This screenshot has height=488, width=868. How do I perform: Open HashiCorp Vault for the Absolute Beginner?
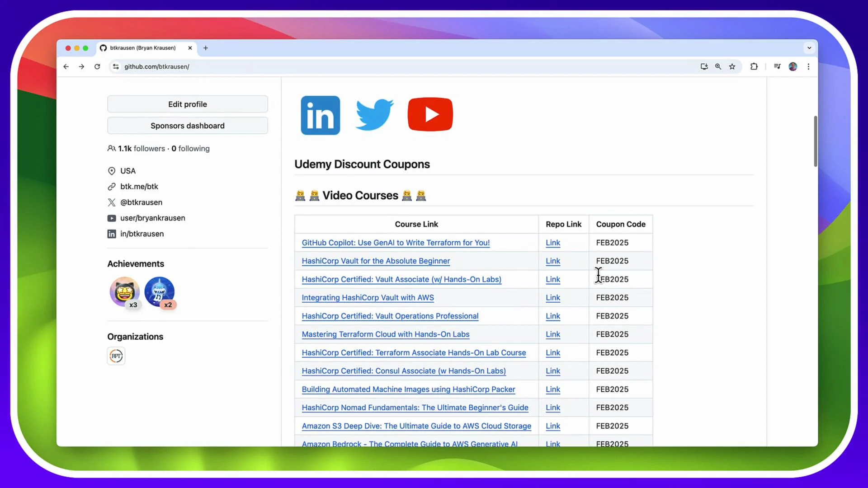[x=376, y=261]
